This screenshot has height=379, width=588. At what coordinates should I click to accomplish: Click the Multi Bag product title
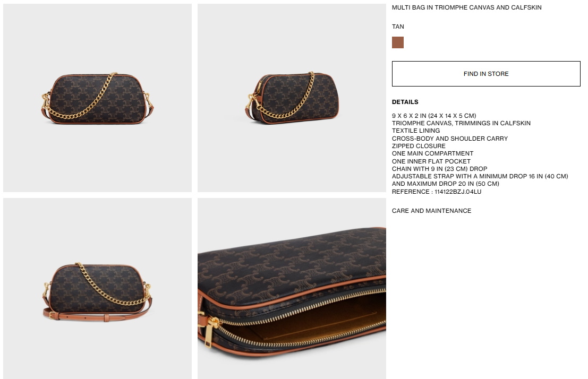pyautogui.click(x=466, y=7)
